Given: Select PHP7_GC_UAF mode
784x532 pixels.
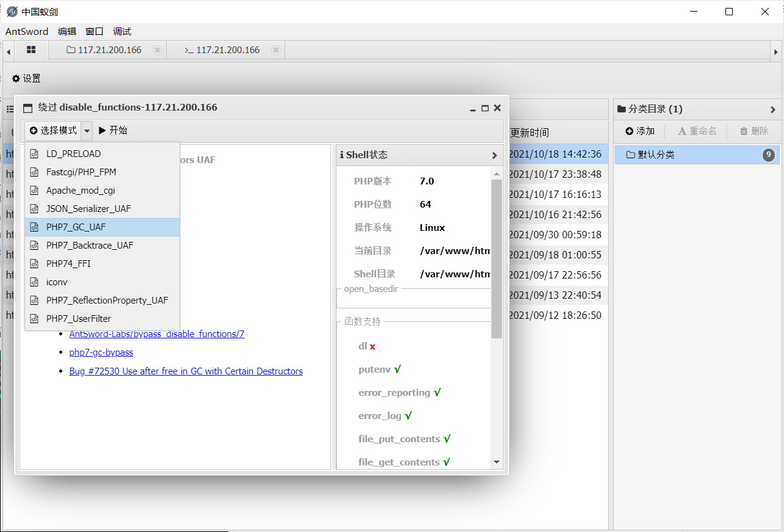Looking at the screenshot, I should [x=102, y=227].
